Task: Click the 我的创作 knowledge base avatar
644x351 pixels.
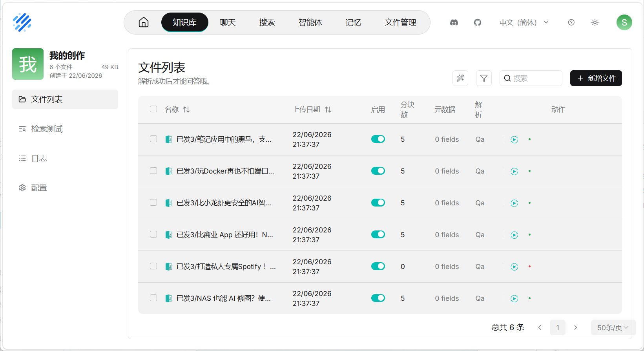Action: point(28,64)
